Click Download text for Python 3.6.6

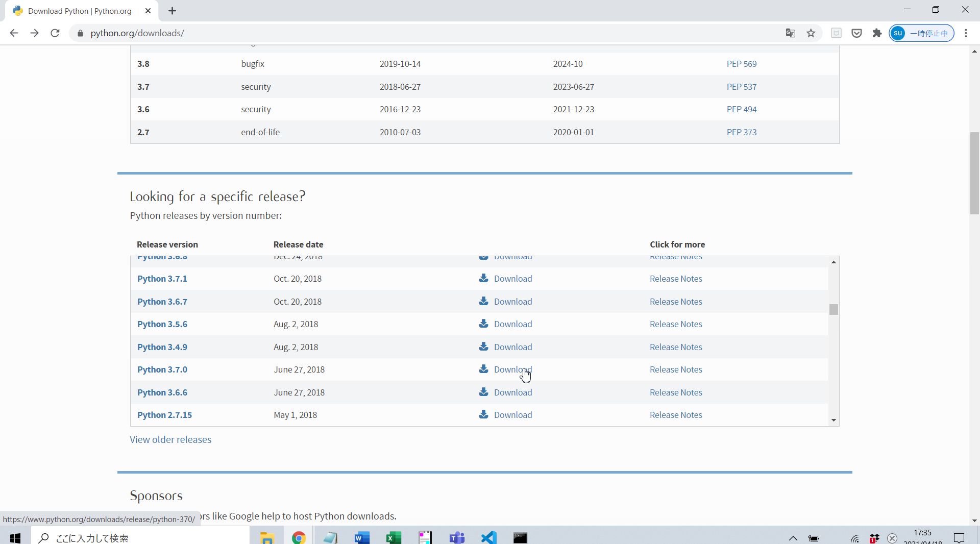(x=513, y=392)
